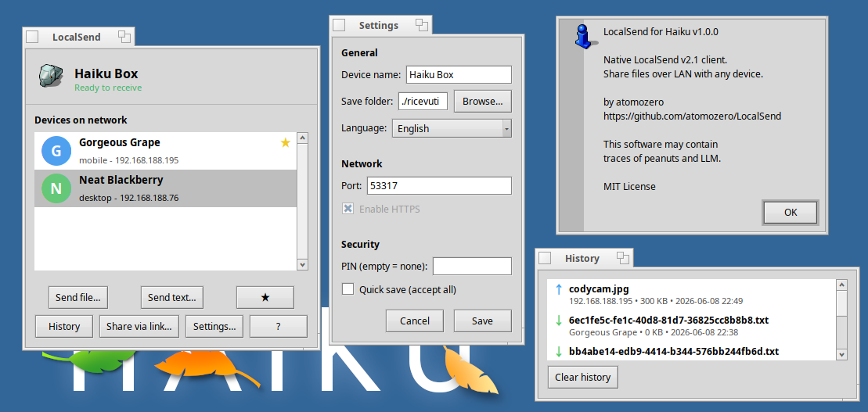The image size is (868, 412).
Task: Click the 'Ready to receive' status text
Action: [x=108, y=88]
